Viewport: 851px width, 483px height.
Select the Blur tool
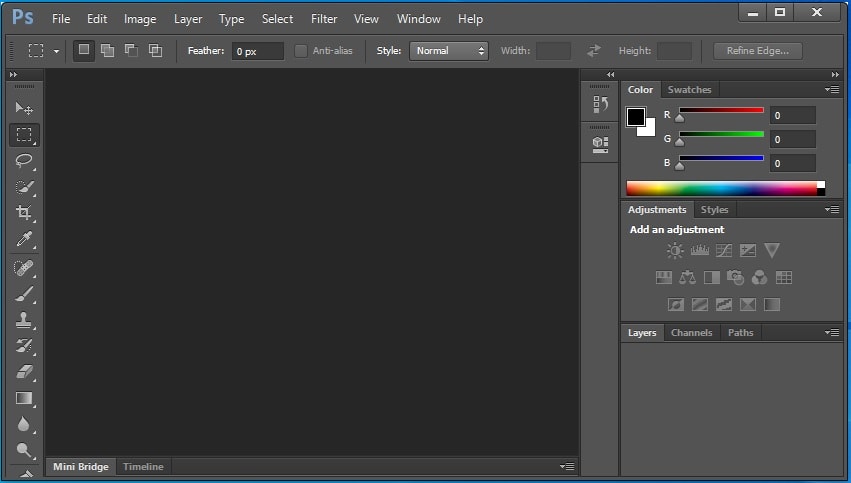click(x=24, y=424)
